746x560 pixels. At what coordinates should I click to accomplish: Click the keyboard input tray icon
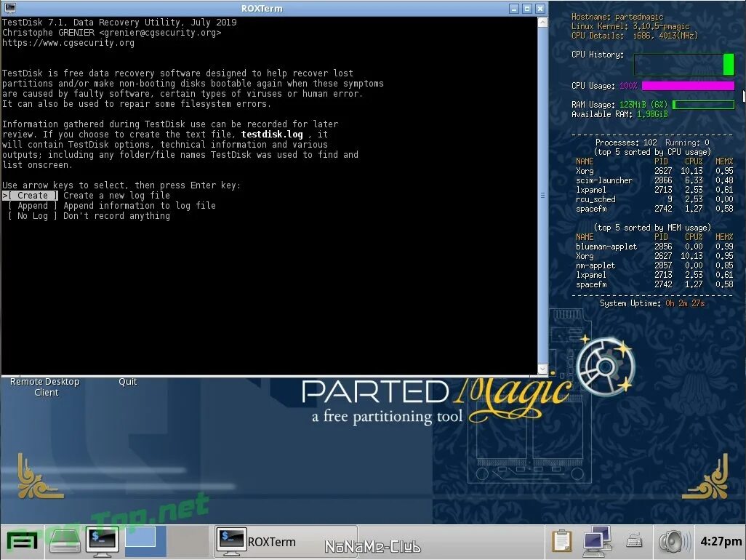coord(634,541)
